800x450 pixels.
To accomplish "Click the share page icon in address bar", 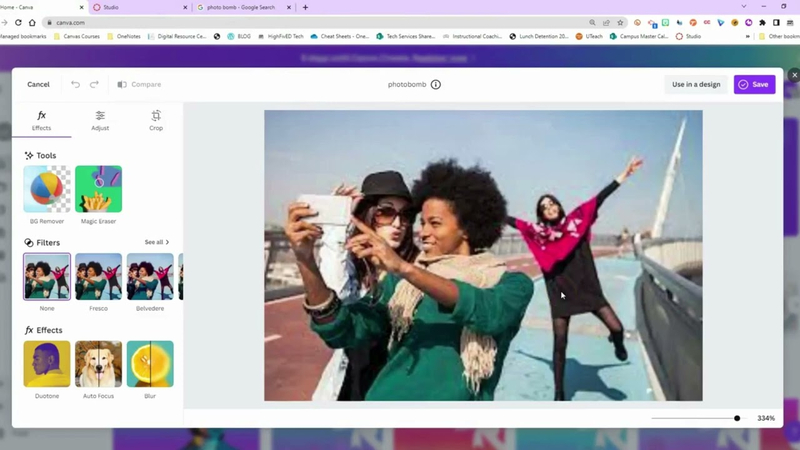I will click(606, 22).
